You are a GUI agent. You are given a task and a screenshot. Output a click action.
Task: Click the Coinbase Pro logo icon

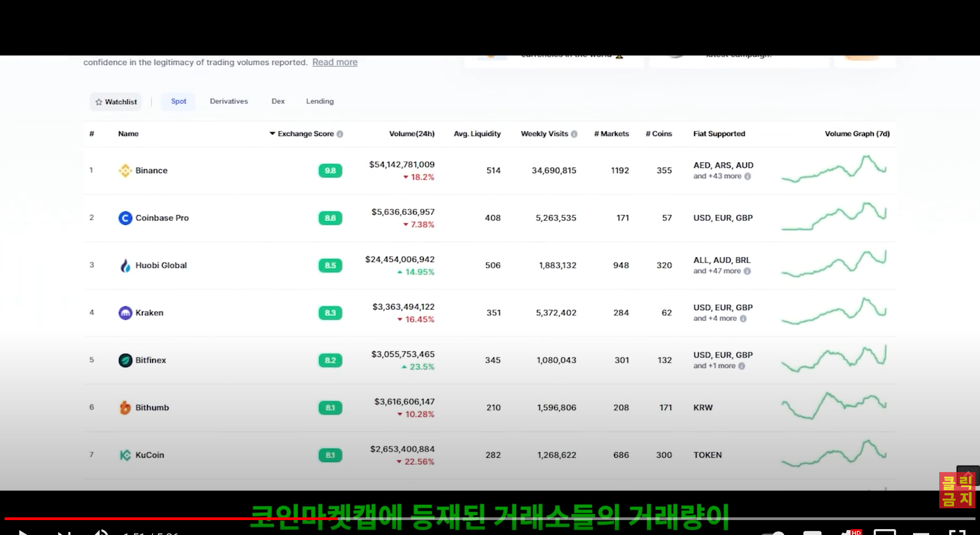coord(125,218)
